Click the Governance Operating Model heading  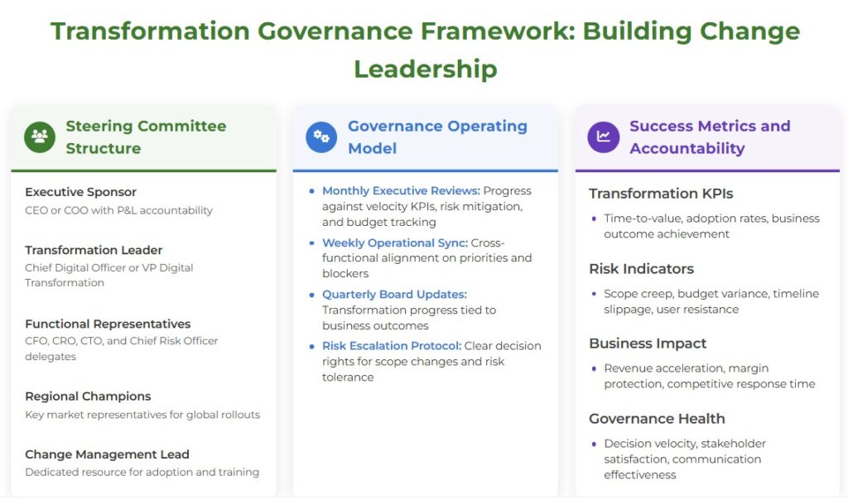(437, 137)
